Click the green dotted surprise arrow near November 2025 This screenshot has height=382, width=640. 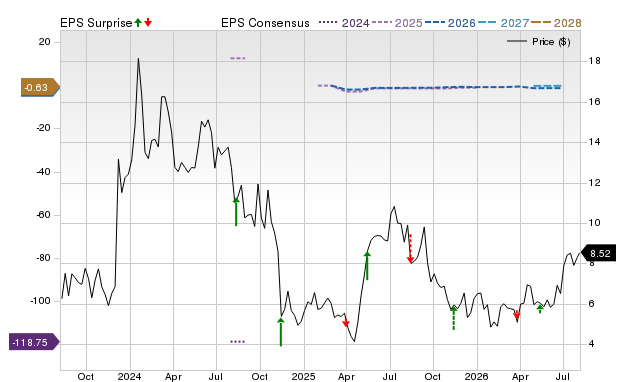(453, 318)
